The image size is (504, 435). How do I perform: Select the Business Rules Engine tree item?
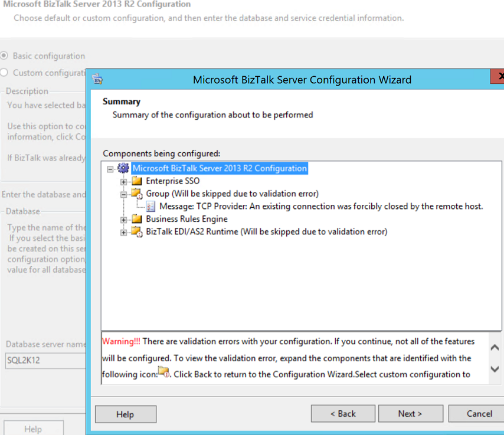pyautogui.click(x=186, y=219)
